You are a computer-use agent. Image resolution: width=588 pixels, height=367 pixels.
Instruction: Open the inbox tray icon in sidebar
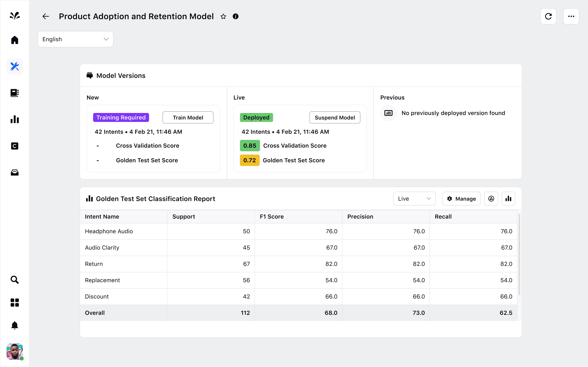[x=14, y=172]
